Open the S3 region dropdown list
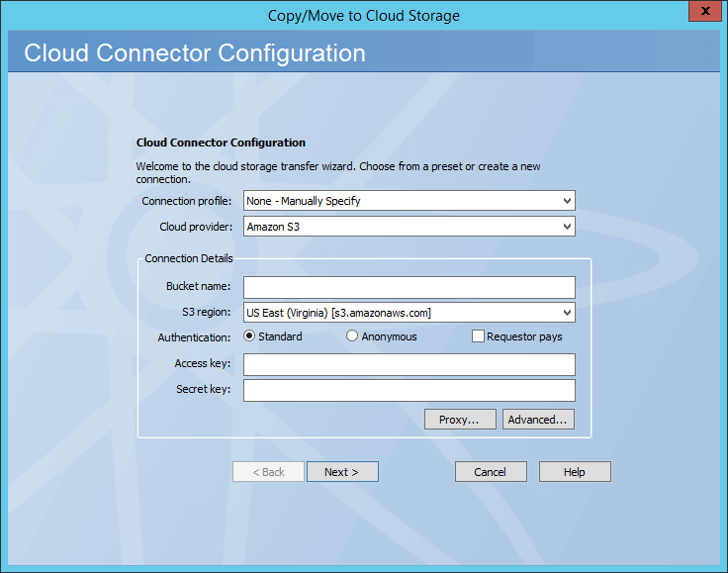Screen dimensions: 728x573 coord(409,313)
